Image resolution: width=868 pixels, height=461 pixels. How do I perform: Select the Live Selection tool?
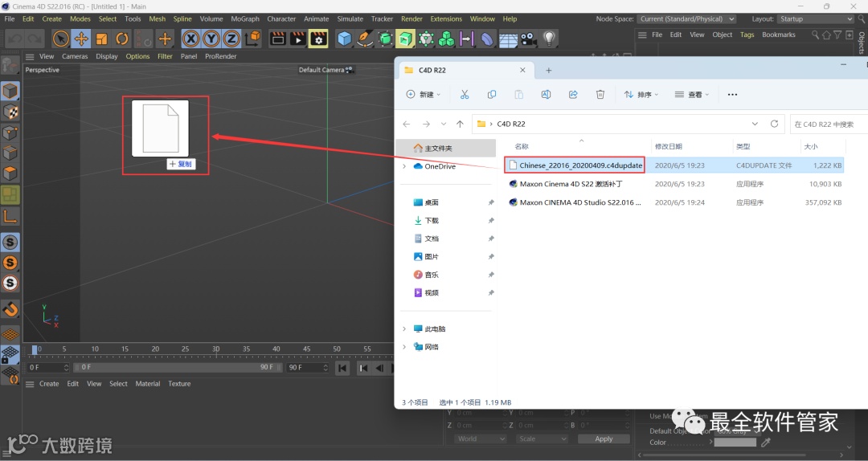(x=61, y=39)
